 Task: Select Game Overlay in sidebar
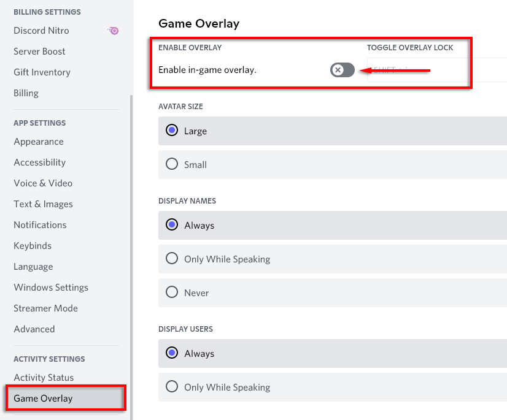[x=43, y=399]
